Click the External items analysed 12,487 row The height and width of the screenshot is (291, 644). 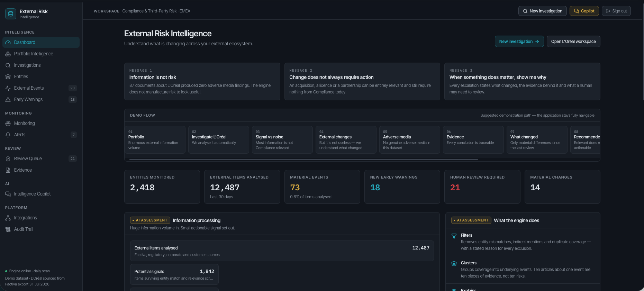[x=282, y=251]
